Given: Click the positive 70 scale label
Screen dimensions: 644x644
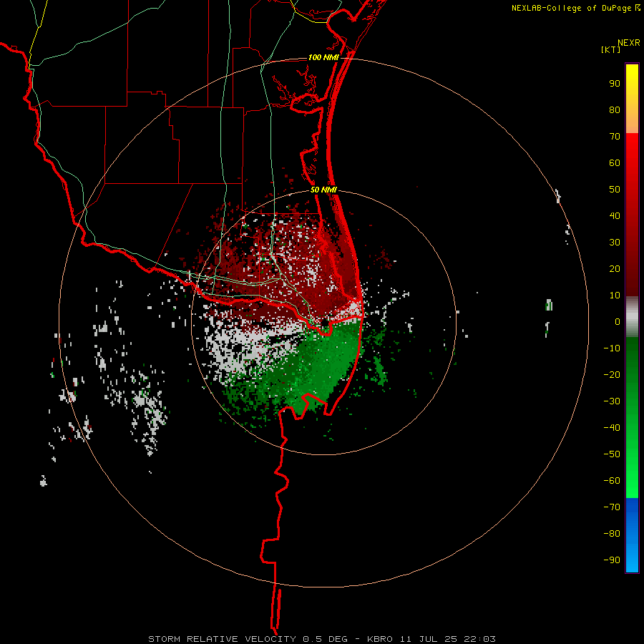Looking at the screenshot, I should point(615,137).
